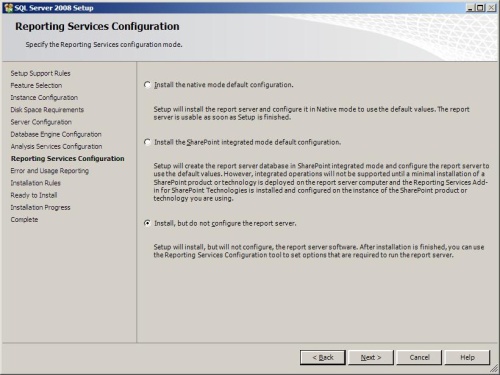500x375 pixels.
Task: Click the do-not-configure description paragraph
Action: pos(319,251)
